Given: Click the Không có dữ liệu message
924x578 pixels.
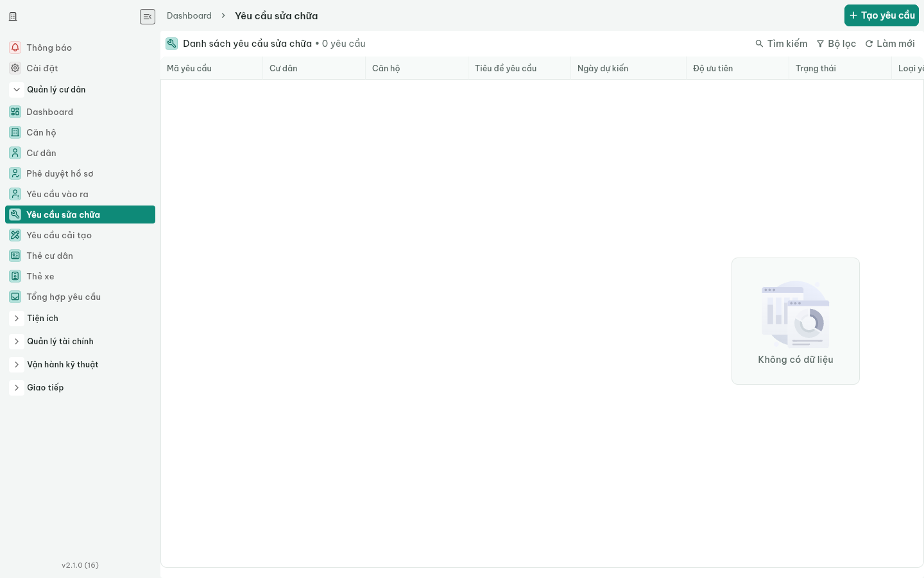Looking at the screenshot, I should pos(796,360).
